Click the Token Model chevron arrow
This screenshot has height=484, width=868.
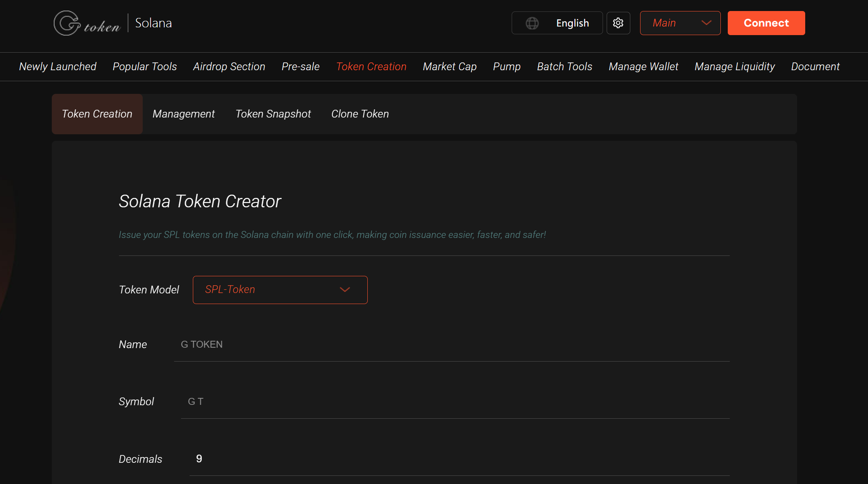point(345,290)
